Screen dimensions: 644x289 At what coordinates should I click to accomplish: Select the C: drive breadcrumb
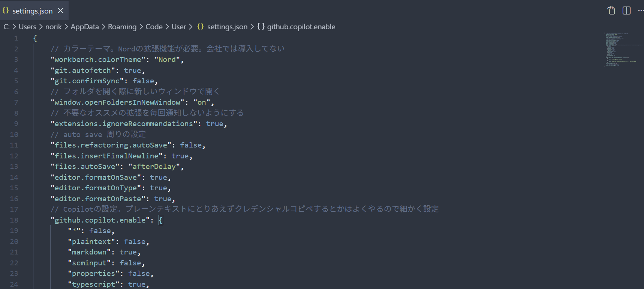6,27
